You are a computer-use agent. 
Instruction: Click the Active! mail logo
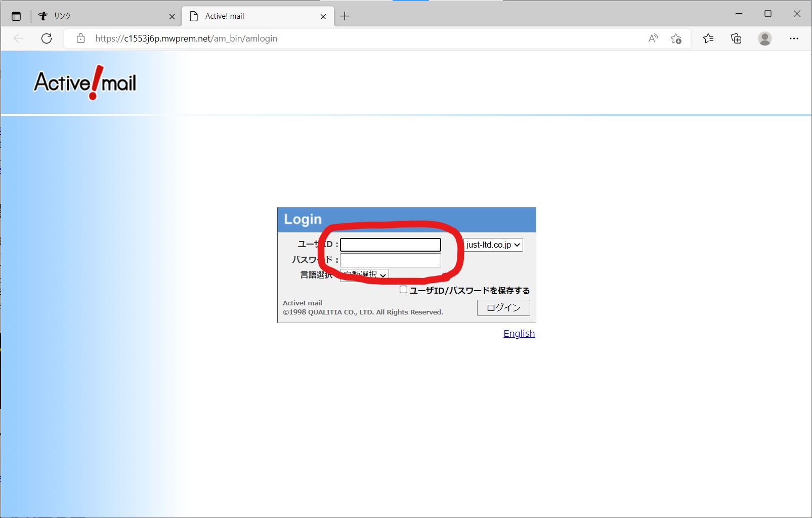click(x=85, y=83)
